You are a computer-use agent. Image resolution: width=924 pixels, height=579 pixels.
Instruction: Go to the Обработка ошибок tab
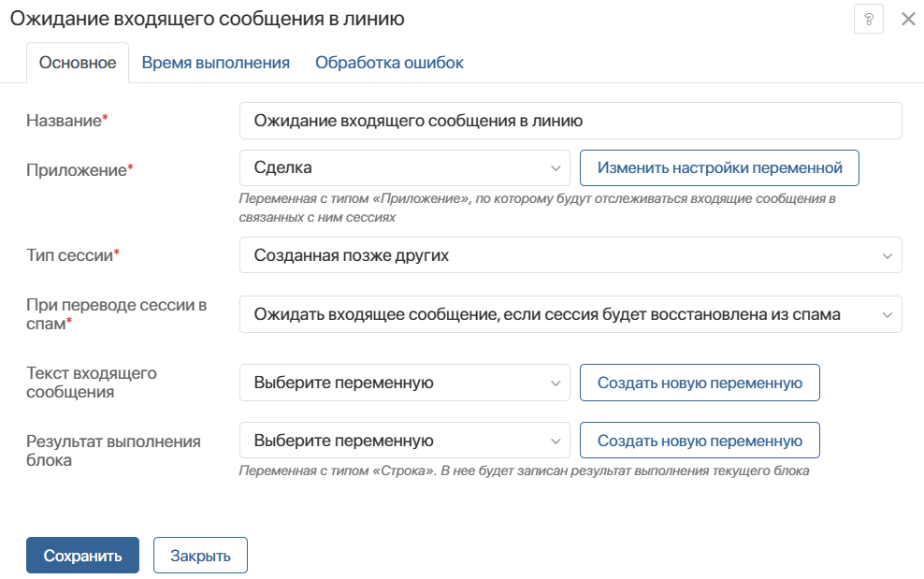pyautogui.click(x=389, y=63)
